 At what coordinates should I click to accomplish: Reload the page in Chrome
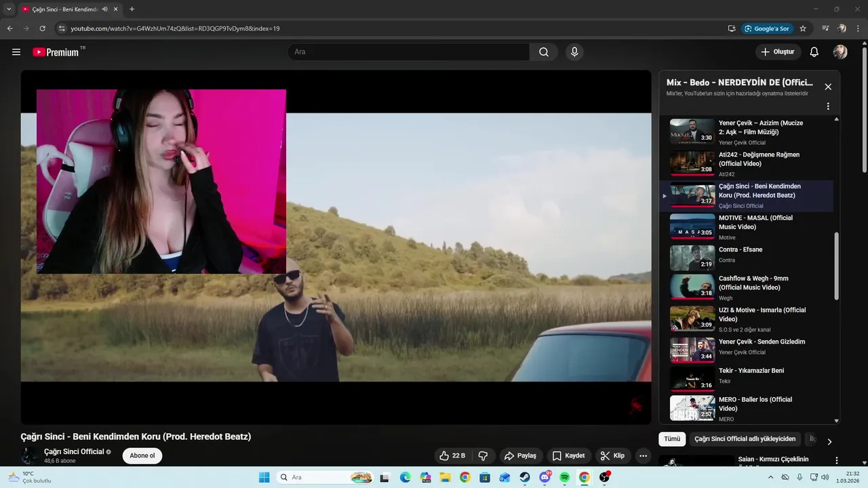coord(42,28)
